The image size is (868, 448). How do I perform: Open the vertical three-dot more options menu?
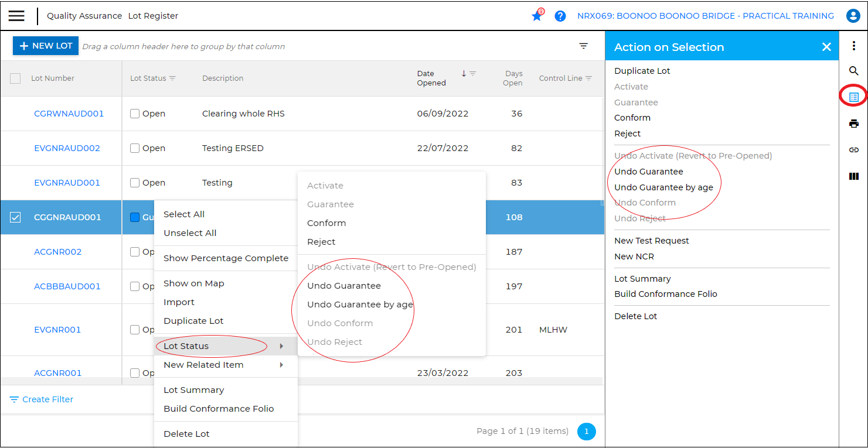click(x=853, y=46)
